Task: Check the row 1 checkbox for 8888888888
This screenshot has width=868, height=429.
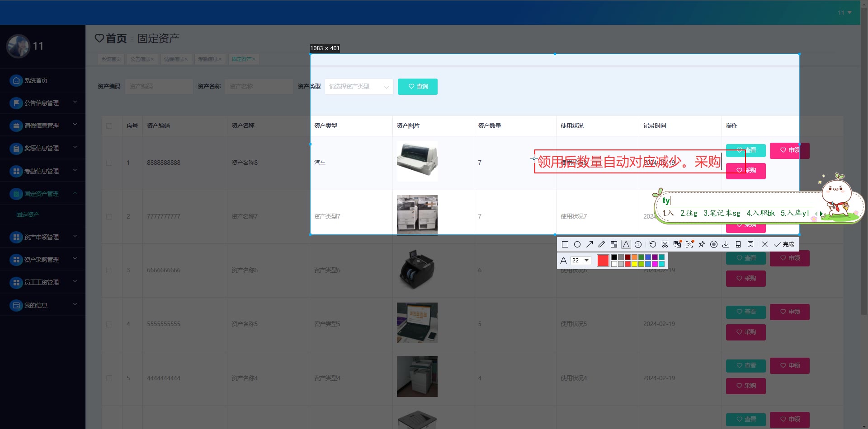Action: 109,163
